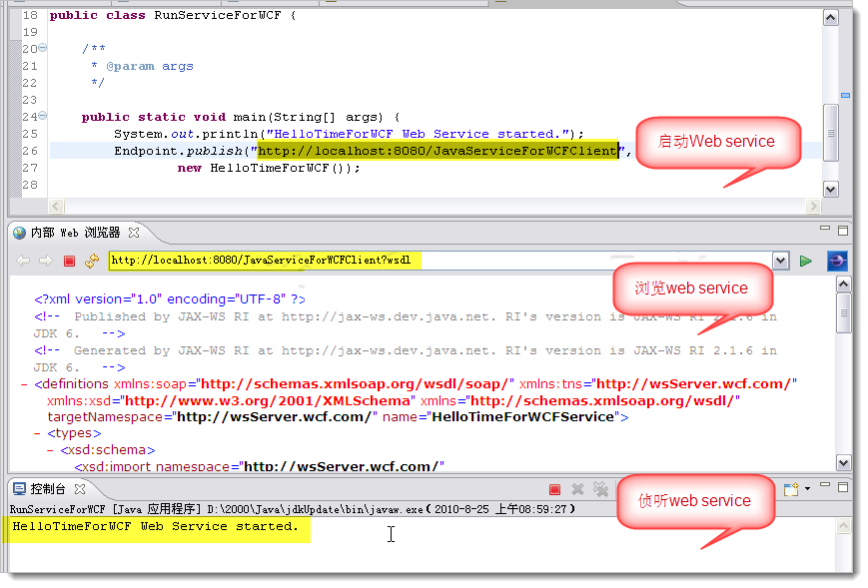Screen dimensions: 868x588
Task: Collapse the types XML node
Action: 37,433
